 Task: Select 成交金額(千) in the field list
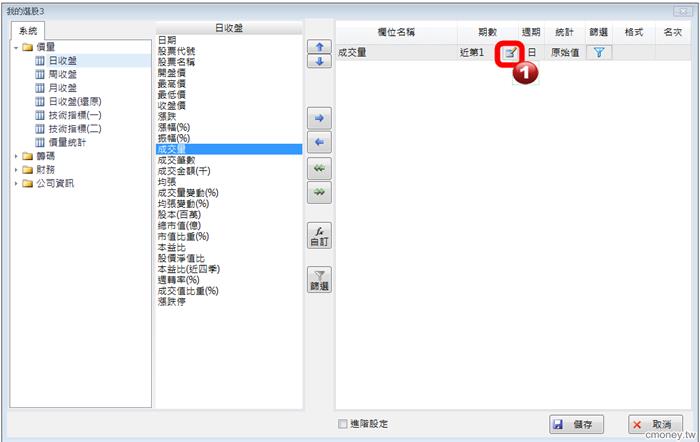[x=184, y=171]
